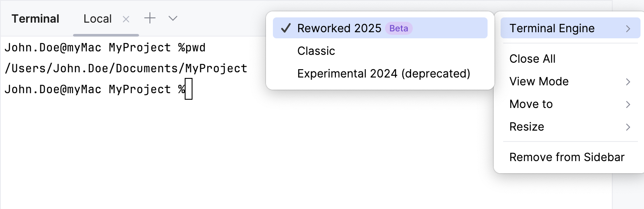Choose Remove from Sidebar
644x209 pixels.
coord(567,157)
